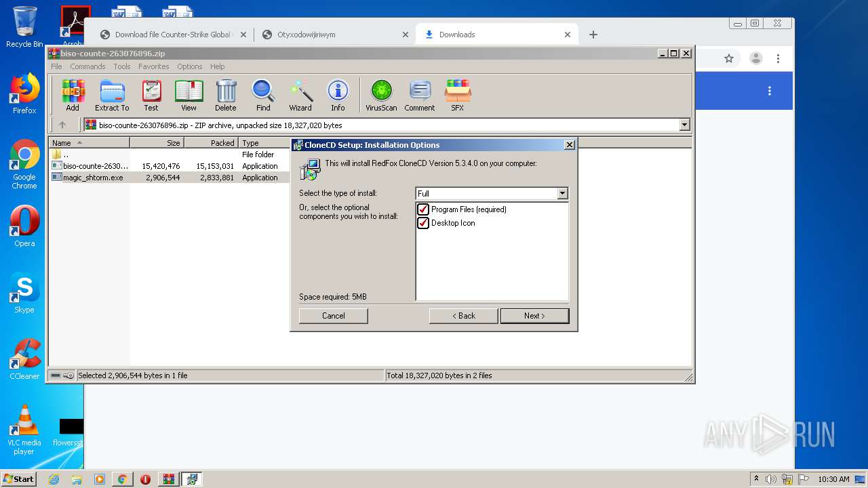
Task: Open VLC media player shortcut
Action: [x=24, y=430]
